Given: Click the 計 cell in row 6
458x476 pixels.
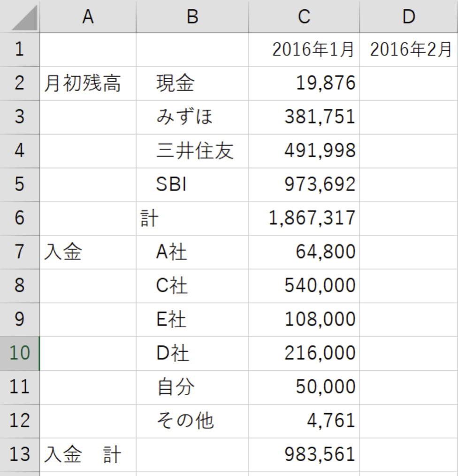Looking at the screenshot, I should (x=192, y=218).
